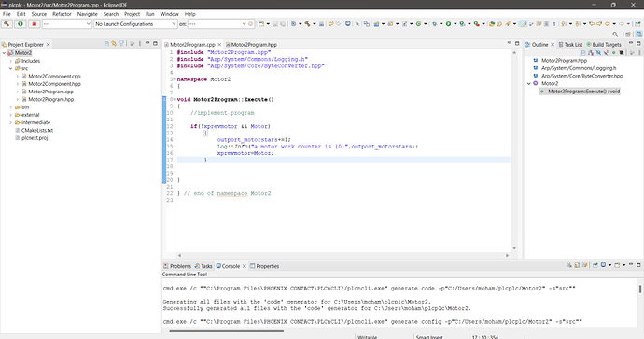Minimize the Project Explorer view

(147, 43)
